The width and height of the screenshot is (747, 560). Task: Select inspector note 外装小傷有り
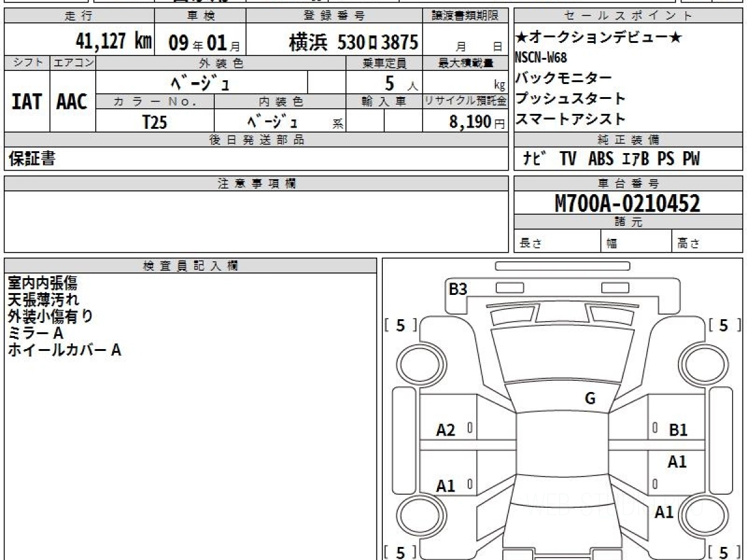(x=50, y=316)
